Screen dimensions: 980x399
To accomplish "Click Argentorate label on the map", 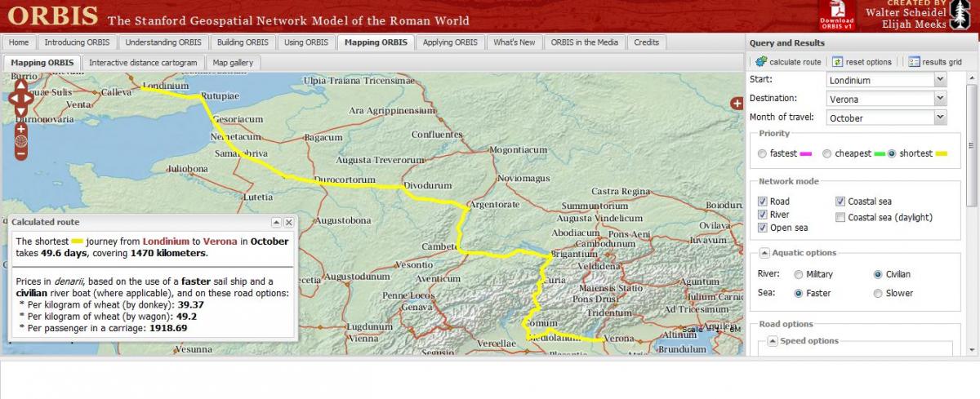I will [494, 204].
